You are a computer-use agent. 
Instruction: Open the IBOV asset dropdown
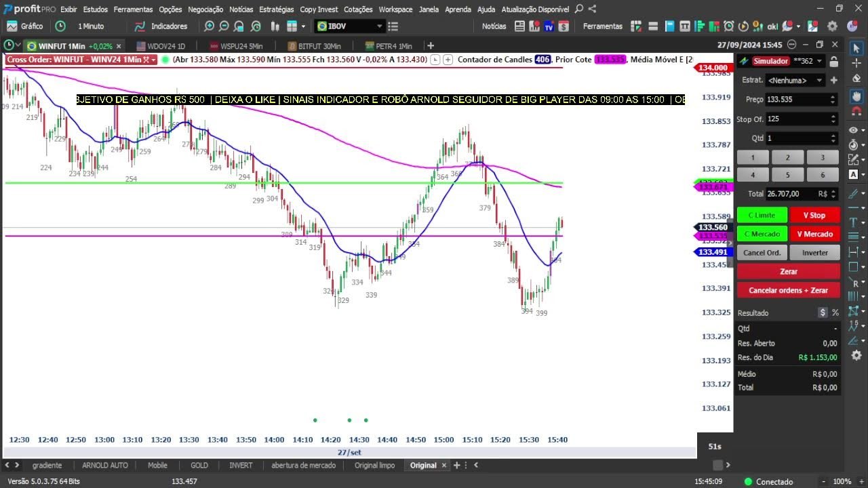click(351, 26)
